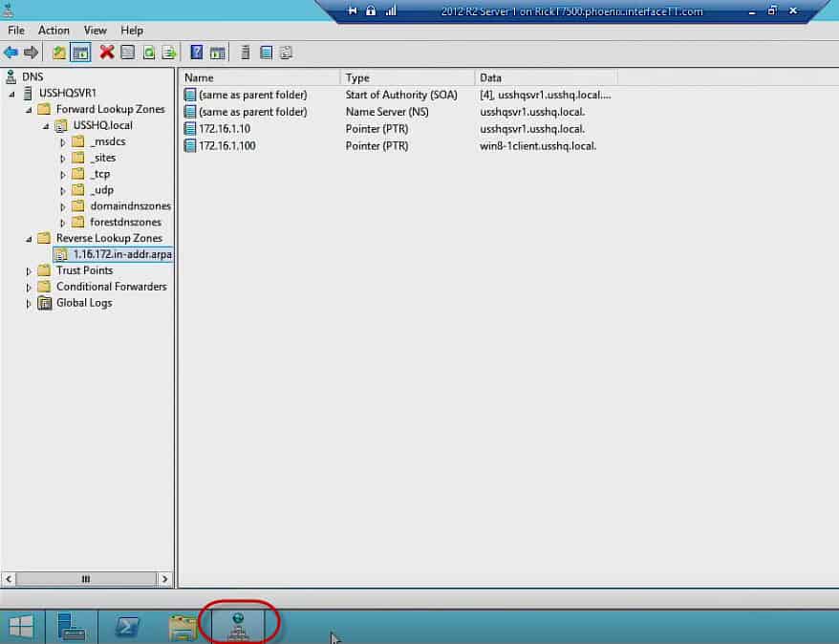The image size is (839, 644).
Task: Select the domaindnszones folder
Action: point(131,206)
